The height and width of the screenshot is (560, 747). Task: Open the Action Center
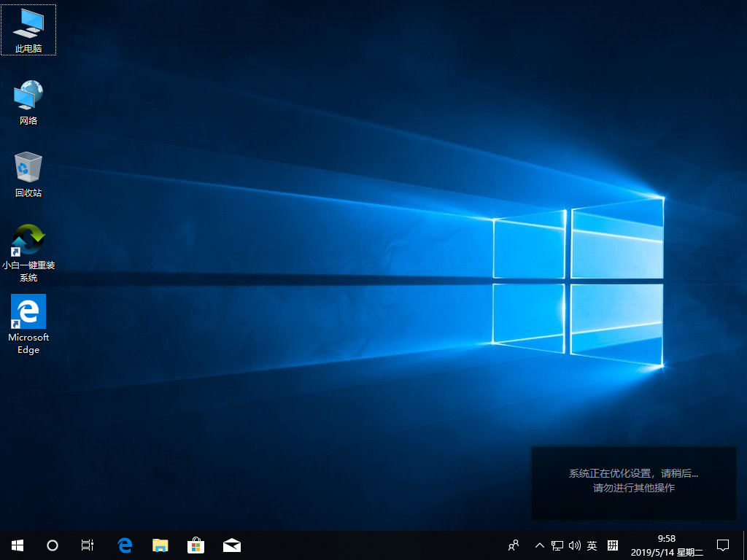[x=721, y=545]
